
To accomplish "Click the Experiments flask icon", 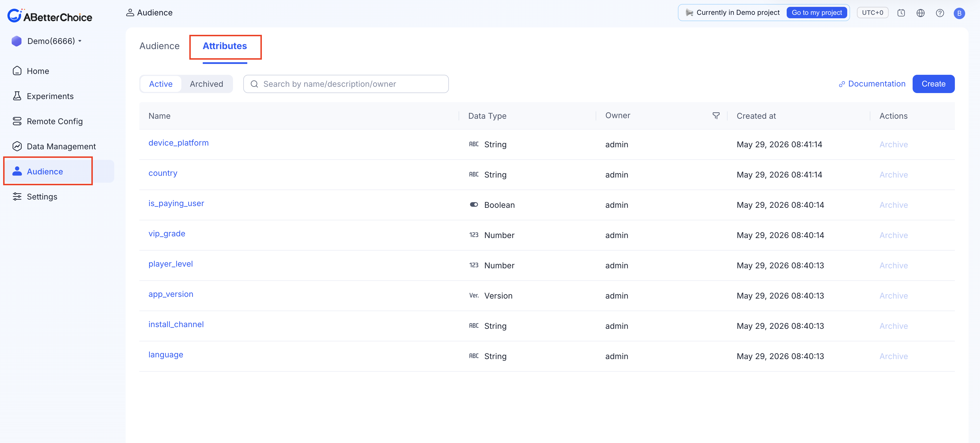I will [17, 96].
